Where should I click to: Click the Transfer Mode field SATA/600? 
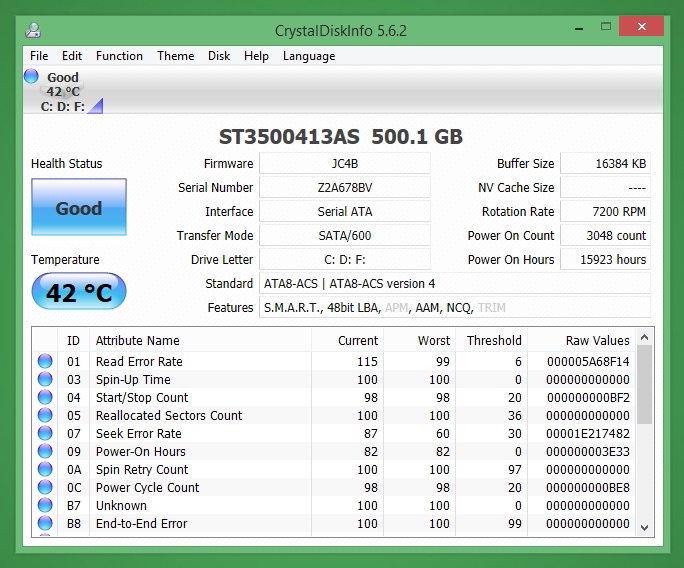[x=345, y=236]
